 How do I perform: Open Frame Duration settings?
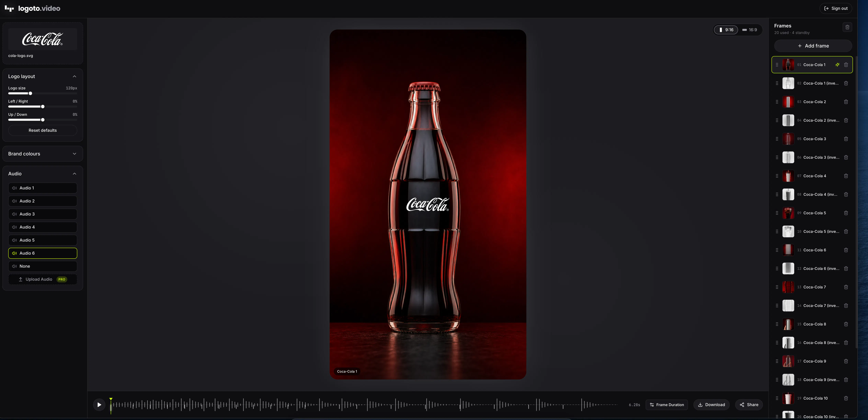coord(667,405)
